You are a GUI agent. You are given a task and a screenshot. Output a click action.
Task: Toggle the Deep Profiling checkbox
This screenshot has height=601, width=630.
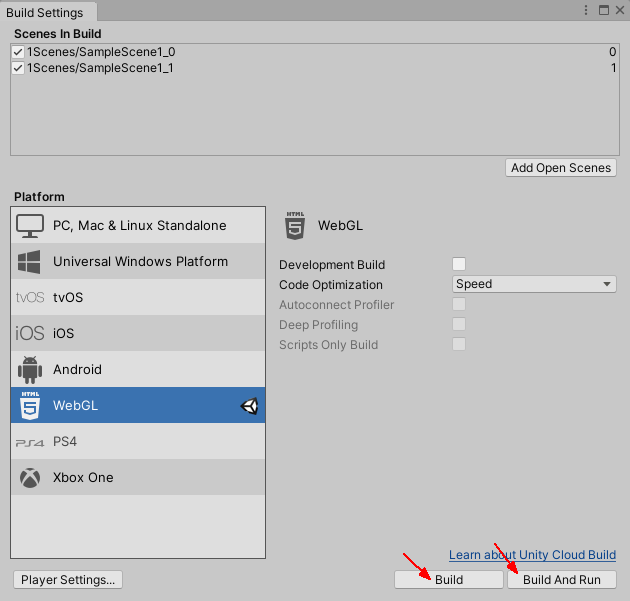tap(459, 324)
